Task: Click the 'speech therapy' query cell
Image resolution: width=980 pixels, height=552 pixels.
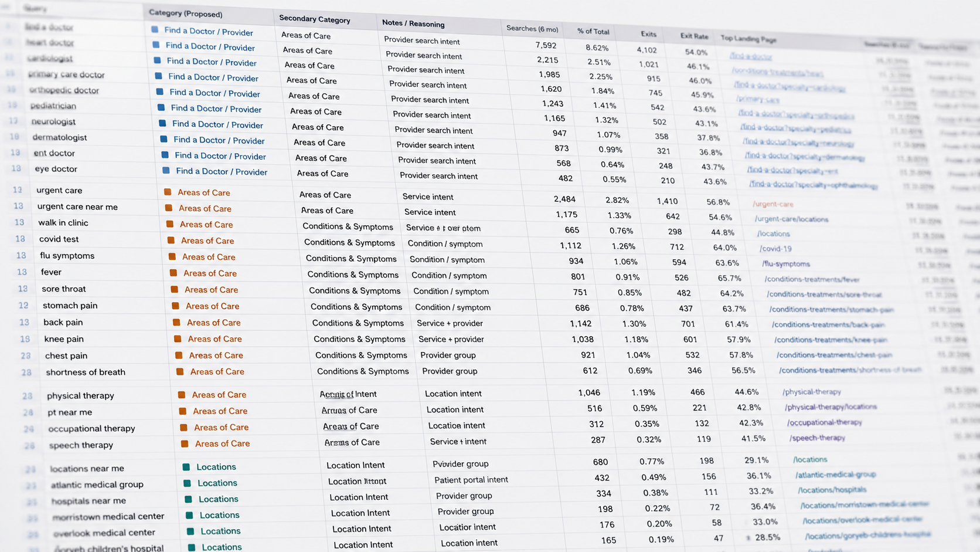Action: point(81,445)
